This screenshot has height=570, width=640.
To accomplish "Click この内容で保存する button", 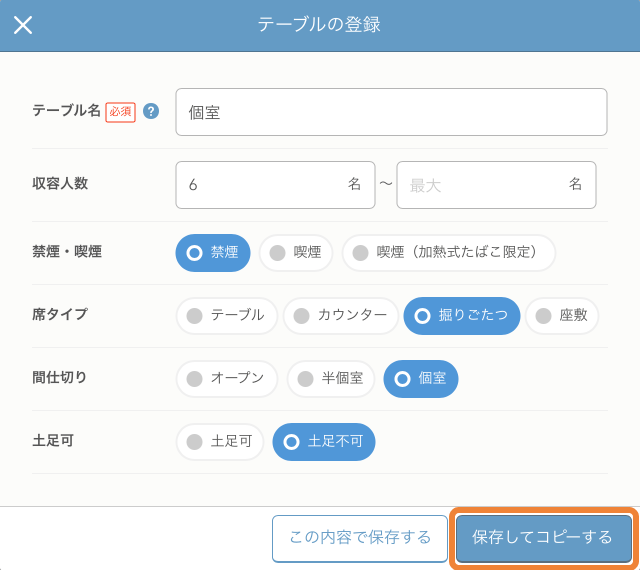I will 358,538.
